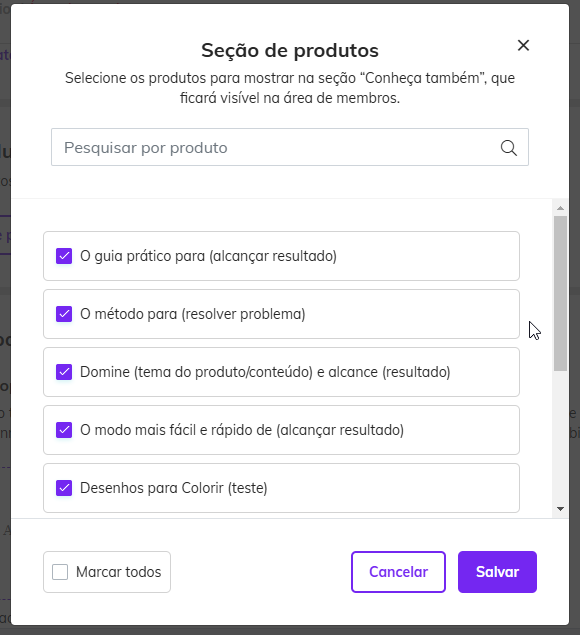Uncheck 'Desenhos para Colorir (teste)' checkbox
The height and width of the screenshot is (635, 580).
[x=64, y=488]
